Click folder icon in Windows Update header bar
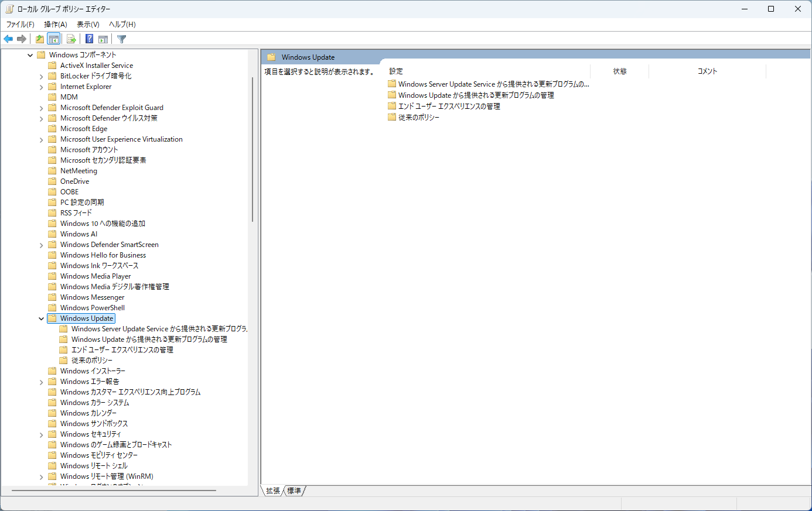 (x=271, y=57)
